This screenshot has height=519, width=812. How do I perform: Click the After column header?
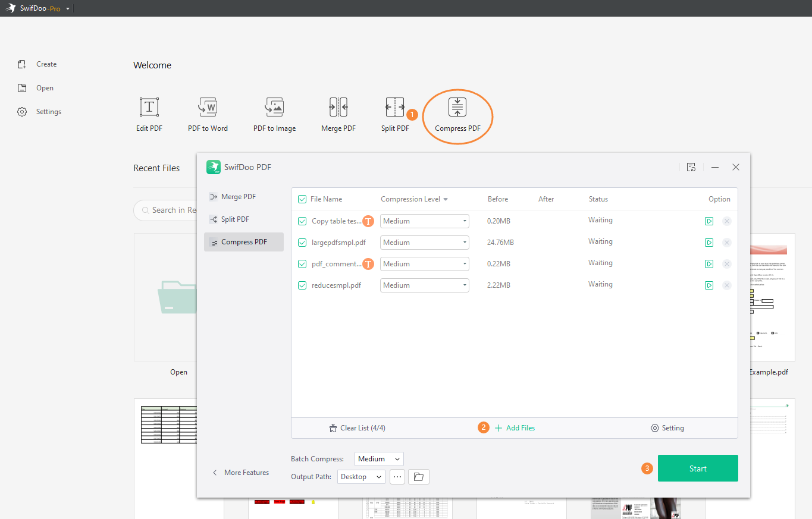click(x=546, y=199)
